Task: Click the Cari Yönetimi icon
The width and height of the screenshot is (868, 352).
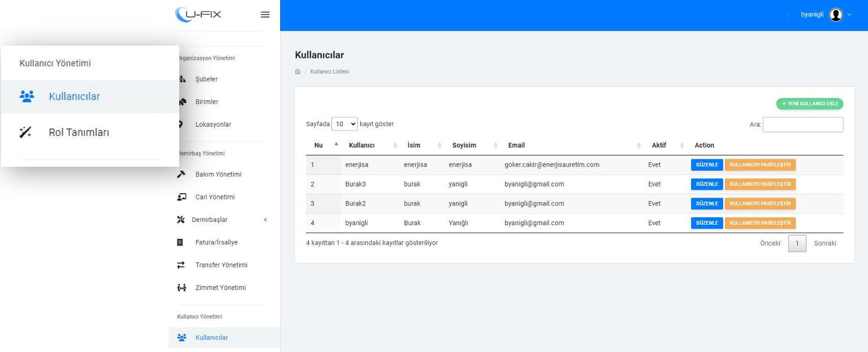Action: pos(181,197)
